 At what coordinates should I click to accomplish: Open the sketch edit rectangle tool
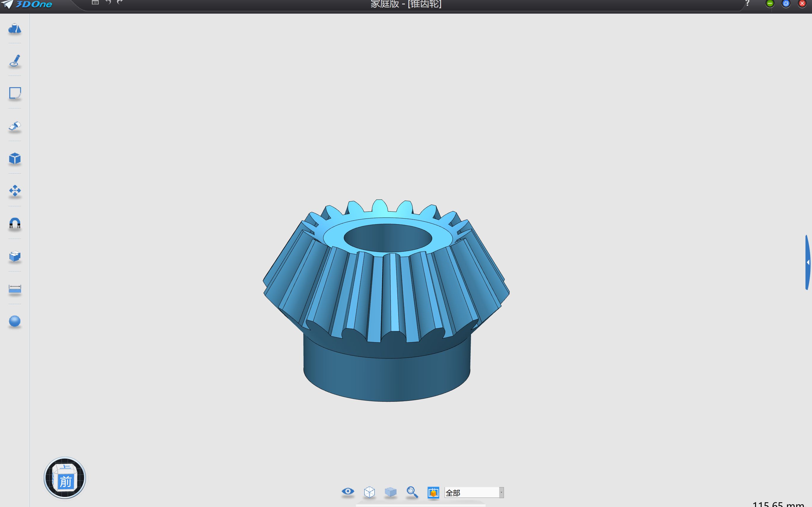(15, 93)
